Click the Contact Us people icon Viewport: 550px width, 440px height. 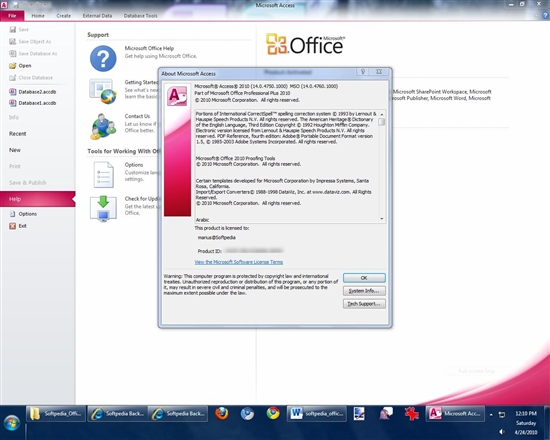103,126
